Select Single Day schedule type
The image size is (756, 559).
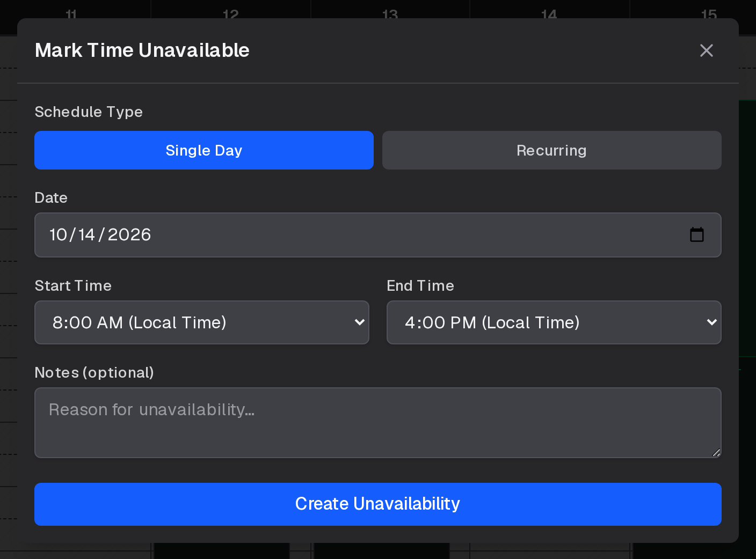tap(204, 150)
